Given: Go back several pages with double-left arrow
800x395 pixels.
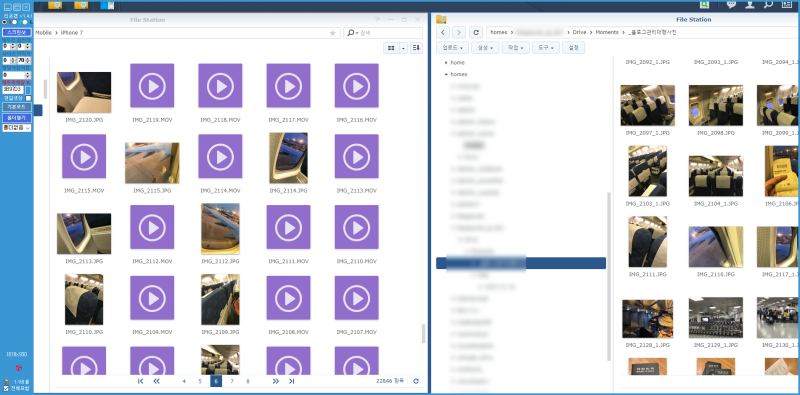Looking at the screenshot, I should click(x=157, y=381).
